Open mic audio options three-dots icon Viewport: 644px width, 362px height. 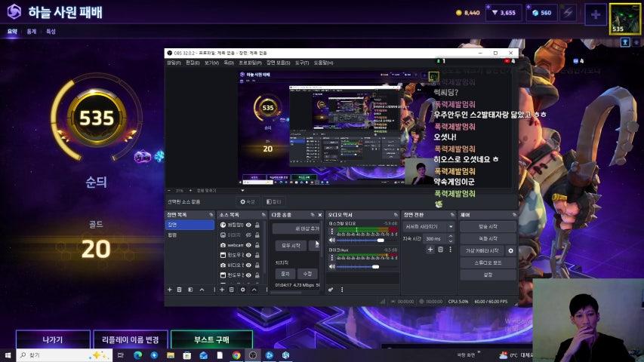(332, 258)
